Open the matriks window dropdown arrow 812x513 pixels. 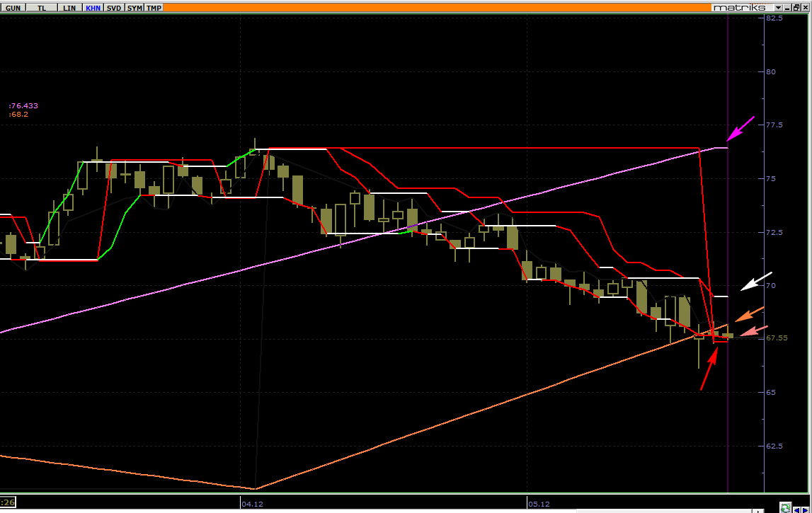coord(778,7)
